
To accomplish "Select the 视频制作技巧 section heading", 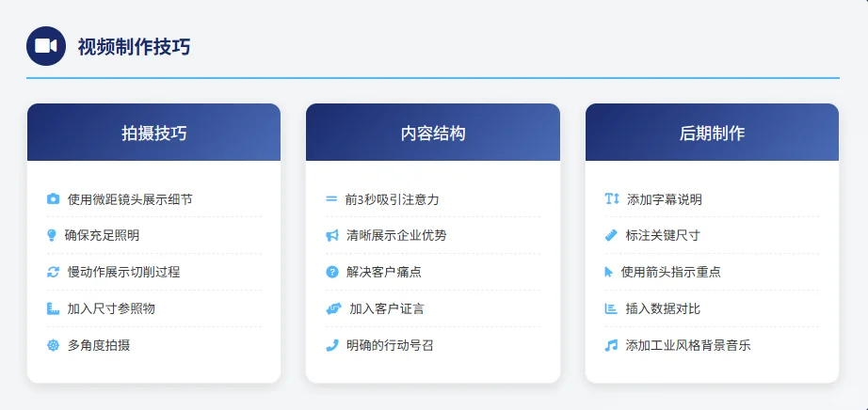I will coord(134,47).
